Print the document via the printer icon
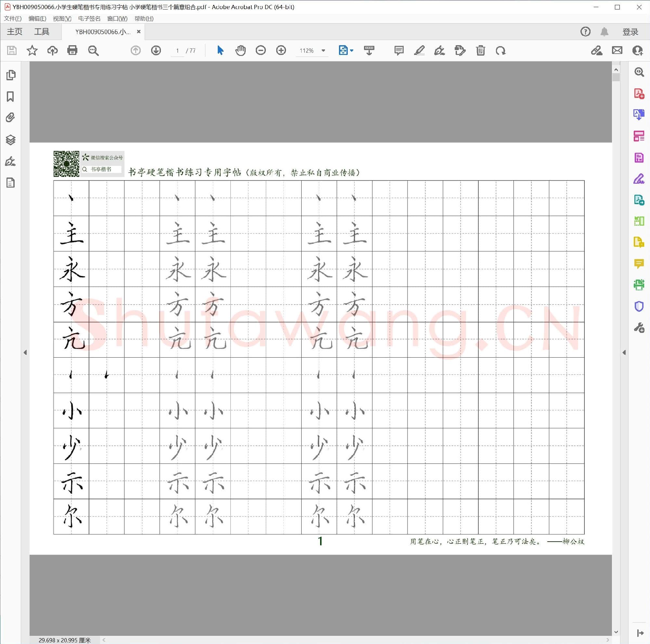This screenshot has width=650, height=644. [72, 50]
